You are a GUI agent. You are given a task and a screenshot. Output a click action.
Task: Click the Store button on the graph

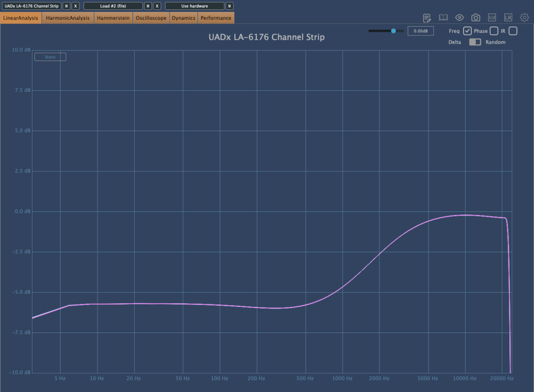click(50, 57)
